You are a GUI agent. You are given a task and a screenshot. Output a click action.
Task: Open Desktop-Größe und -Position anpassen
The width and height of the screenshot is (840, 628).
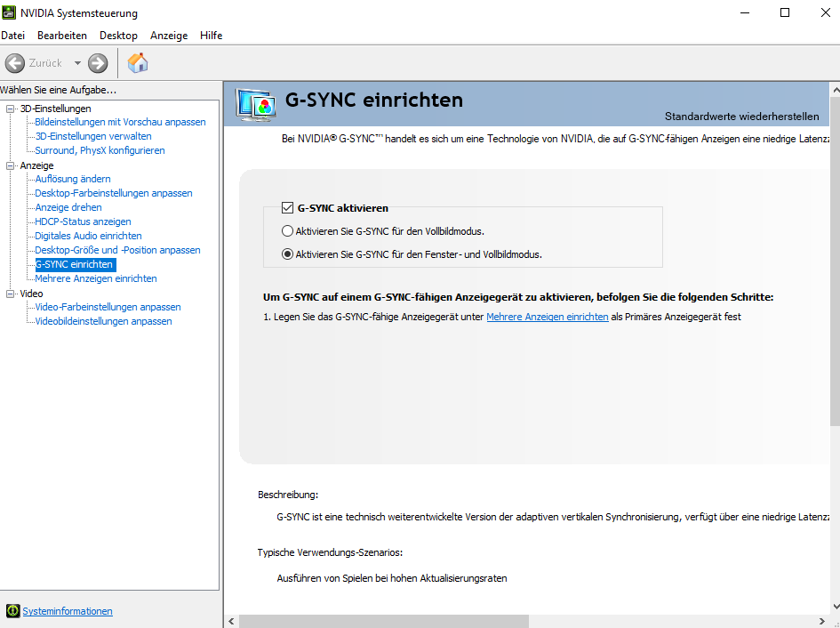click(x=118, y=250)
